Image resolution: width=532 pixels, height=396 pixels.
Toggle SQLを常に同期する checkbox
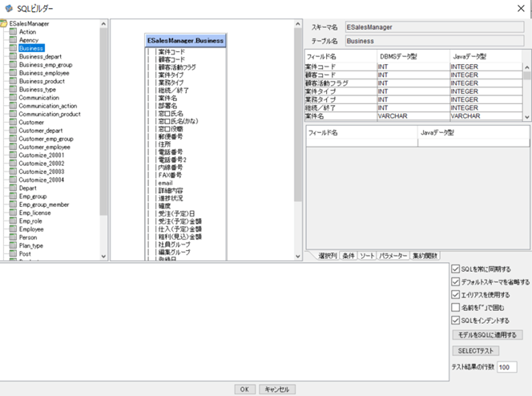(455, 269)
